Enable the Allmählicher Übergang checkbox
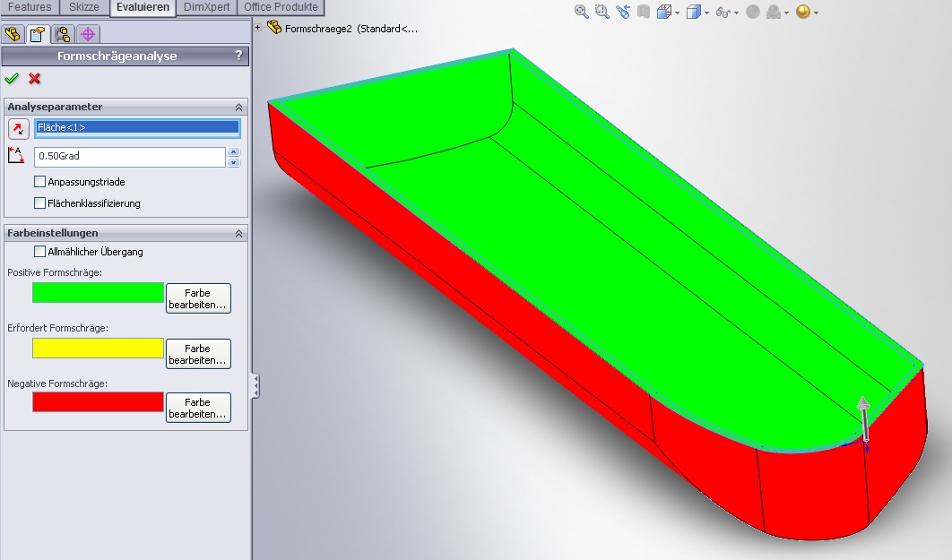This screenshot has height=560, width=952. click(x=40, y=251)
